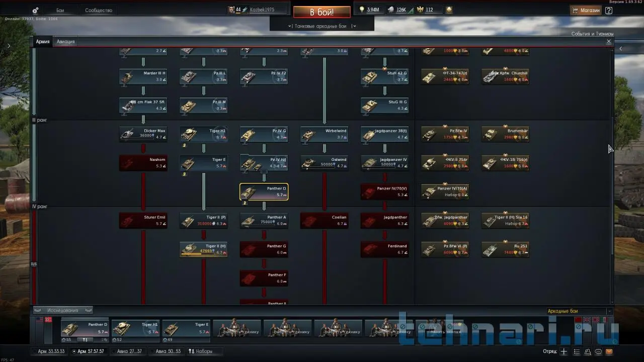Select the Арм 57.57.57 preset
644x362 pixels.
tap(88, 351)
